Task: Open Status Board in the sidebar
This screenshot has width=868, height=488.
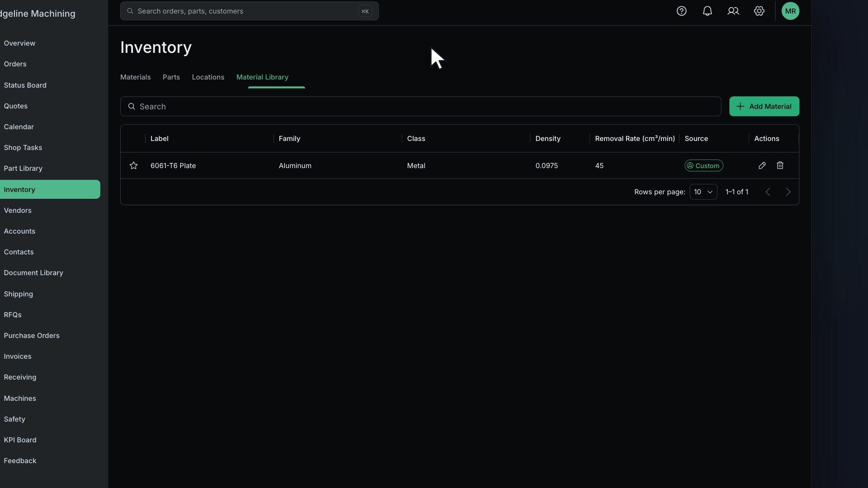Action: [x=25, y=85]
